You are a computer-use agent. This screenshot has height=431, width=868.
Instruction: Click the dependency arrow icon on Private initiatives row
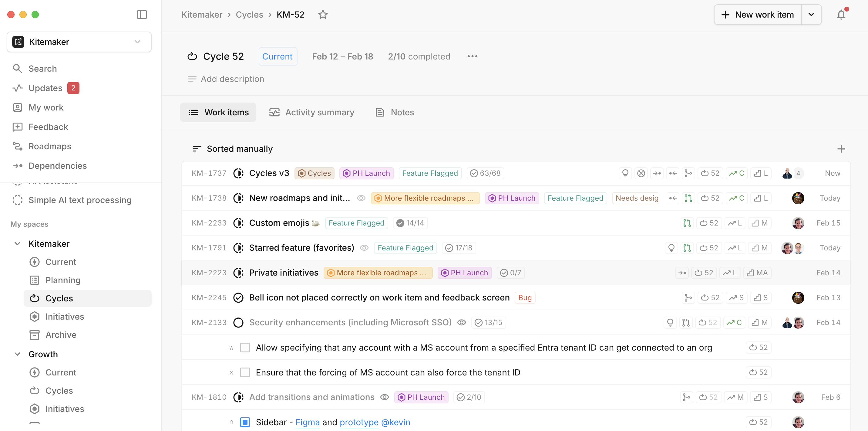682,273
